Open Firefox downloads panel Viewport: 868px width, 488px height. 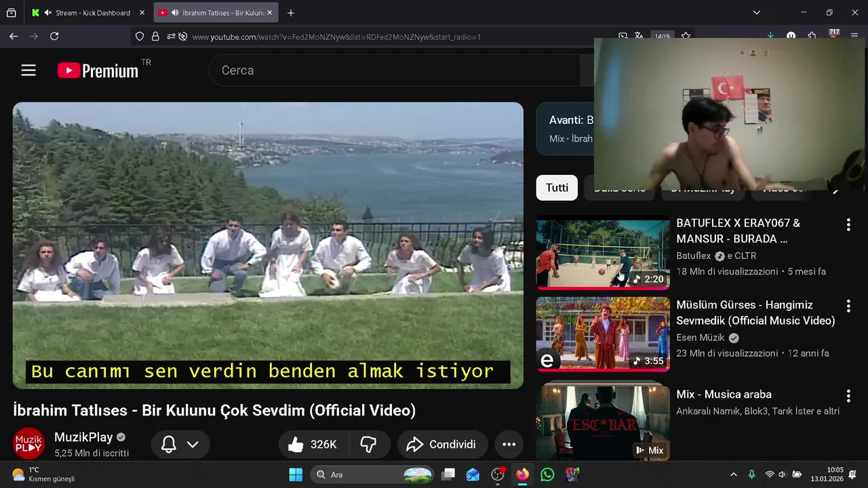(770, 36)
